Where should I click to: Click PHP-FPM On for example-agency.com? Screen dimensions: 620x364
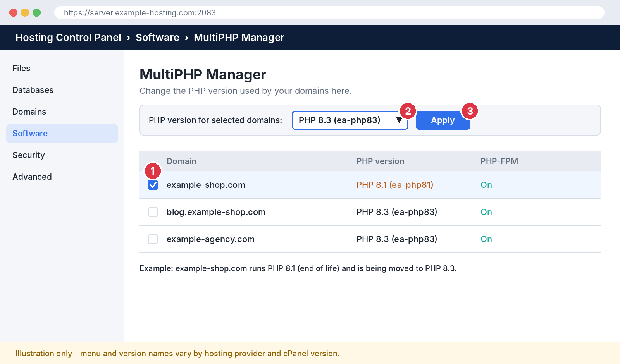coord(486,239)
